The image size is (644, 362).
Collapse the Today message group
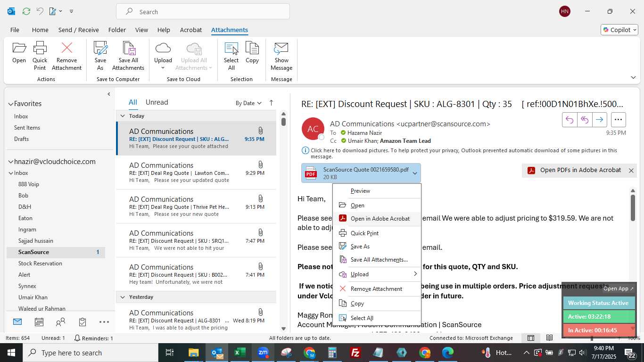click(x=123, y=116)
